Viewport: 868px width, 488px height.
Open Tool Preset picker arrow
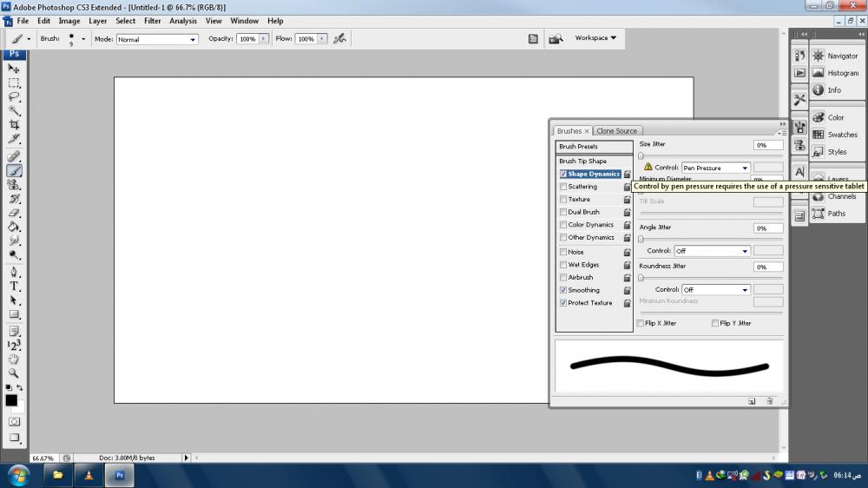[29, 39]
